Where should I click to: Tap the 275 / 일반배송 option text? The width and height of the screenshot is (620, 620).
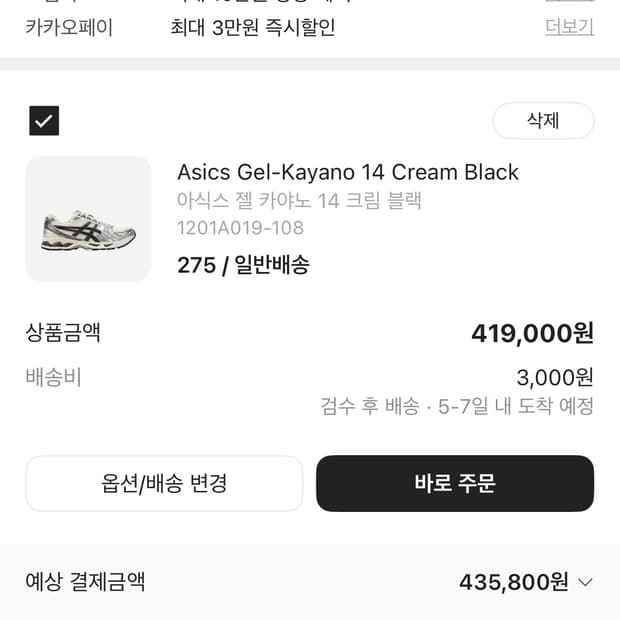[x=243, y=265]
